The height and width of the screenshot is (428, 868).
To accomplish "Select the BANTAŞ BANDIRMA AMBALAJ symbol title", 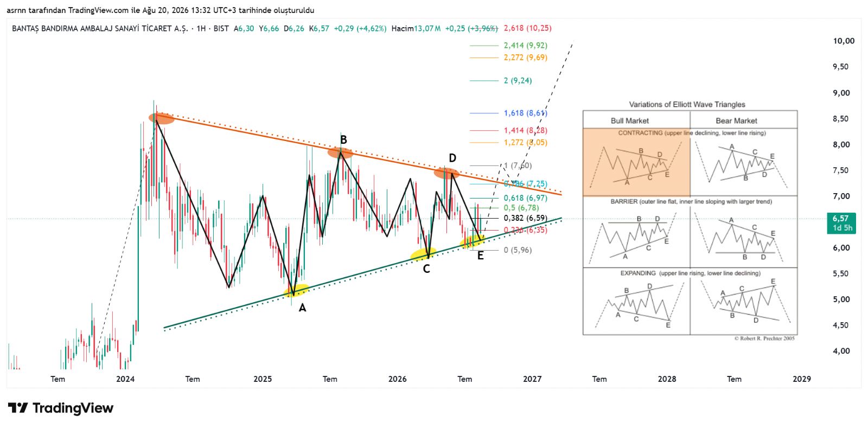I will click(x=100, y=29).
